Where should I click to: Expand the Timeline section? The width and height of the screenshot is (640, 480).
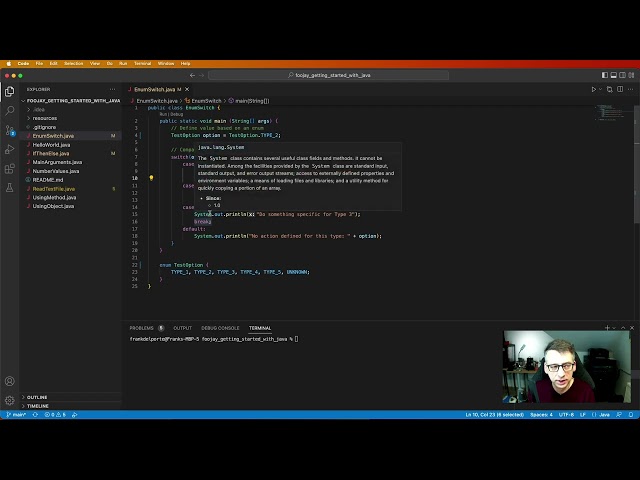click(70, 406)
